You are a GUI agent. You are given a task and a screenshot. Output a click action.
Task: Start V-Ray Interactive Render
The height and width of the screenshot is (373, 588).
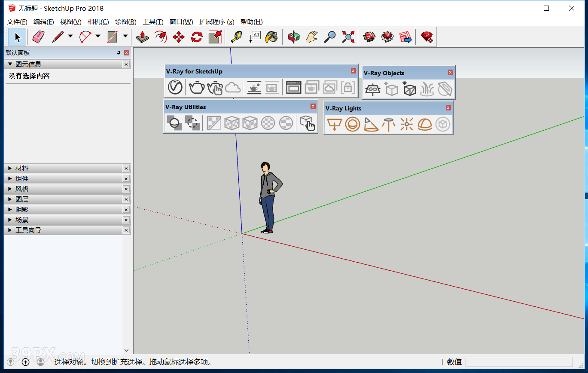(215, 87)
